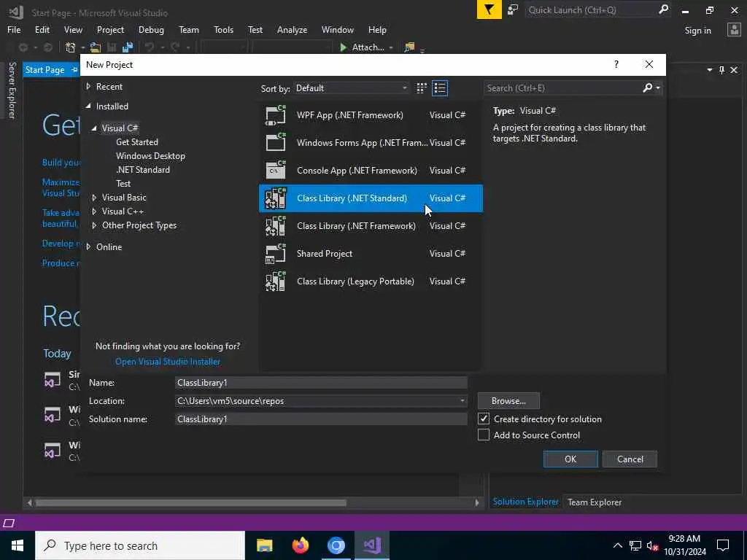Screen dimensions: 747x560
Task: Open the Windows notification center icon
Action: tap(723, 545)
